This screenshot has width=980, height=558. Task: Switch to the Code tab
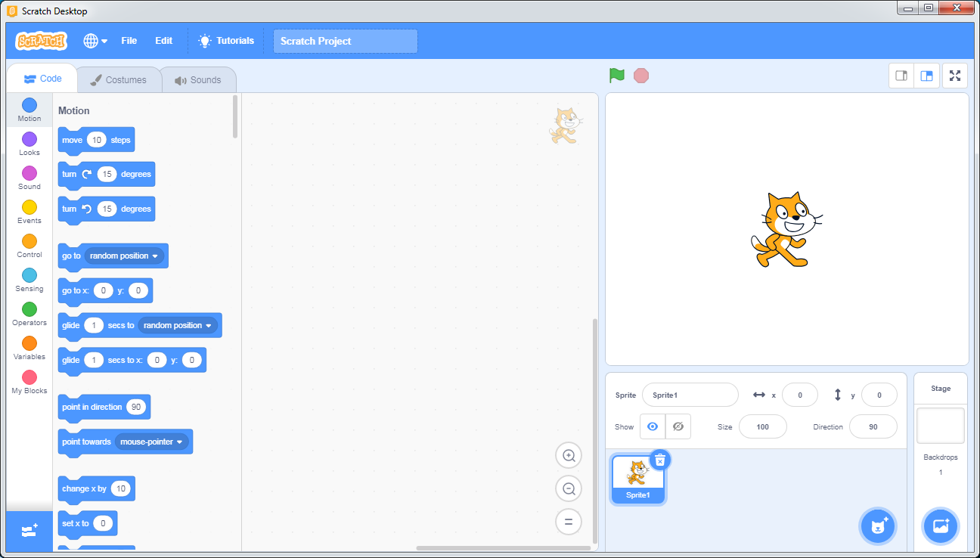(x=42, y=79)
